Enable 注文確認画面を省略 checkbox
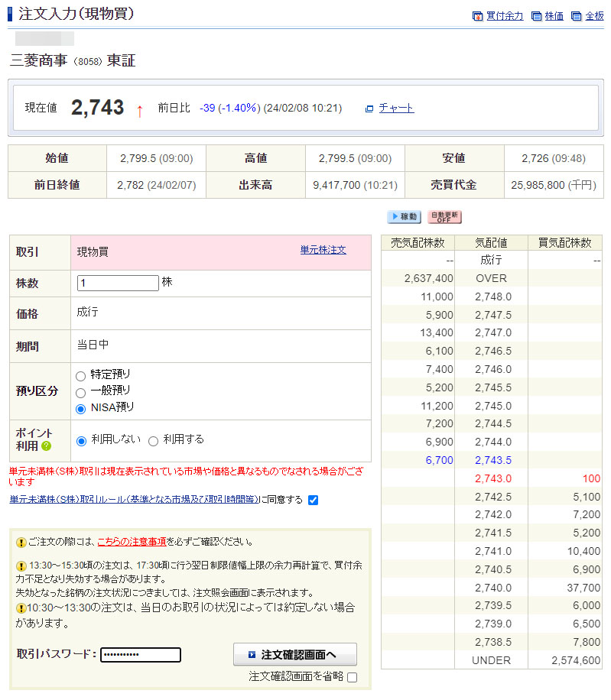The width and height of the screenshot is (611, 700). click(x=352, y=677)
